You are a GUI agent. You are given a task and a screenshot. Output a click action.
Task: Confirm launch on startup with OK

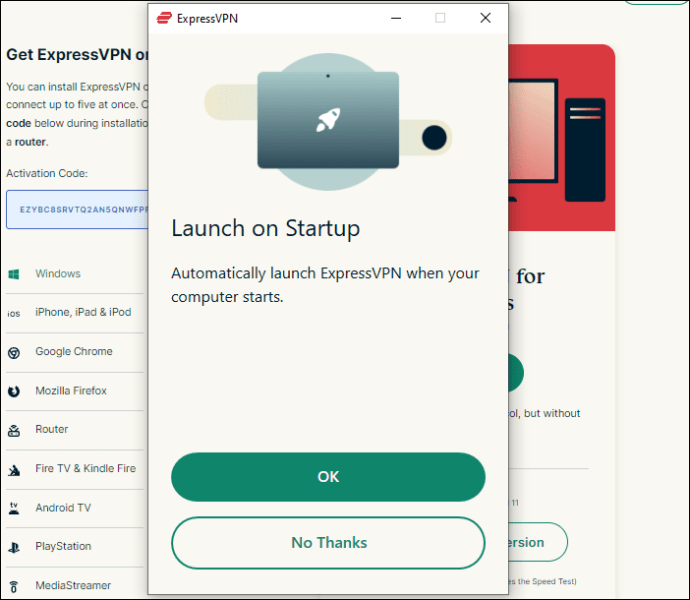click(x=328, y=477)
